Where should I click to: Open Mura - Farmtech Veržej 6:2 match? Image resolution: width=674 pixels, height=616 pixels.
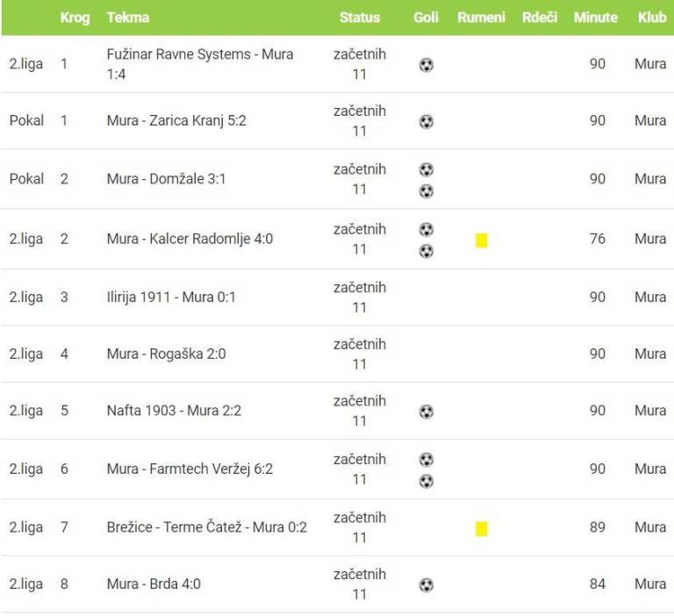point(190,469)
